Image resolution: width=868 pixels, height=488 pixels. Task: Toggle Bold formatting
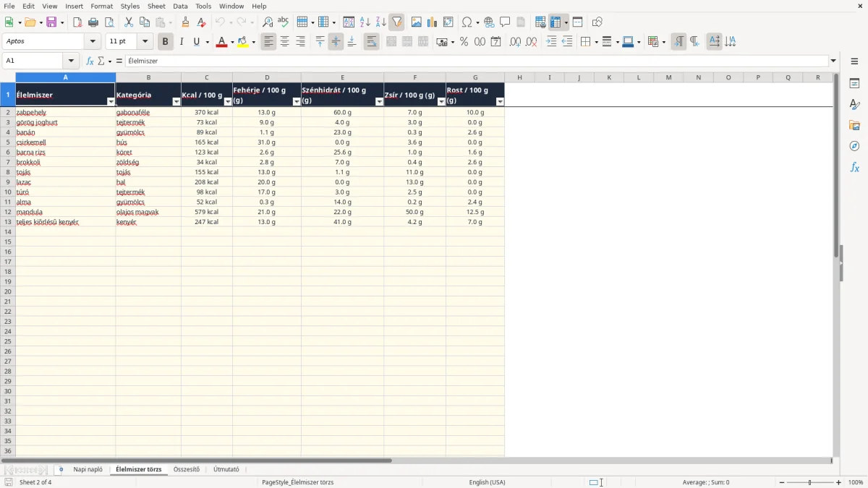[165, 42]
